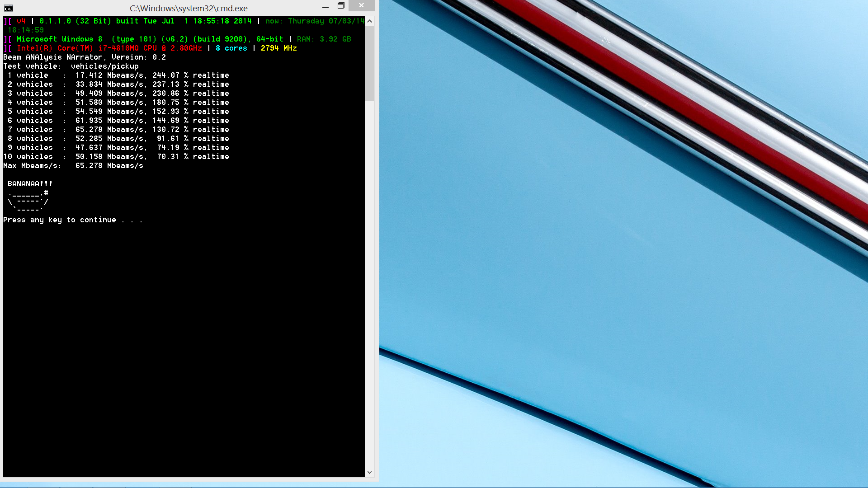Click the 'BANANAA!!!' text
This screenshot has height=488, width=868.
pyautogui.click(x=30, y=184)
